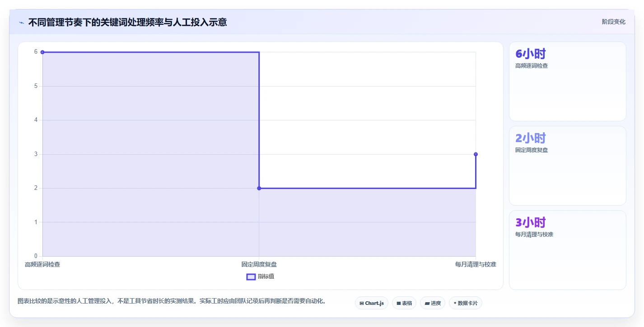Select the data point at 每月清理与校准

point(476,154)
